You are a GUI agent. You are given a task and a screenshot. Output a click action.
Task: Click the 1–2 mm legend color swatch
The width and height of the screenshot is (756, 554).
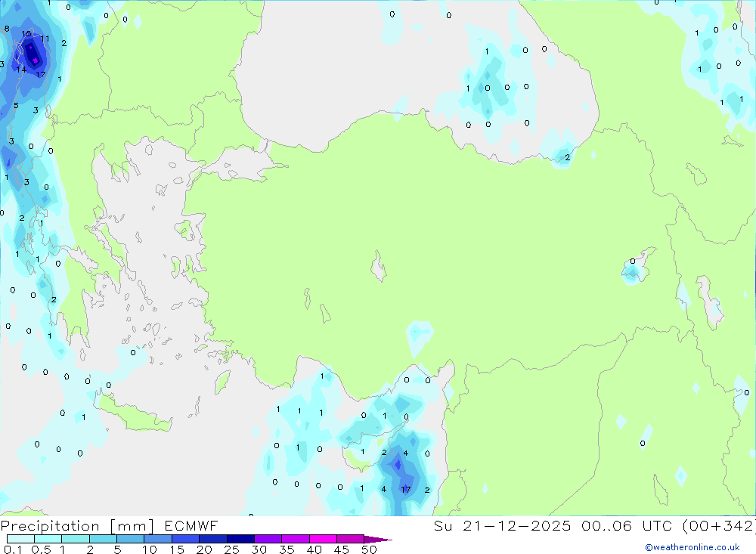[x=75, y=539]
